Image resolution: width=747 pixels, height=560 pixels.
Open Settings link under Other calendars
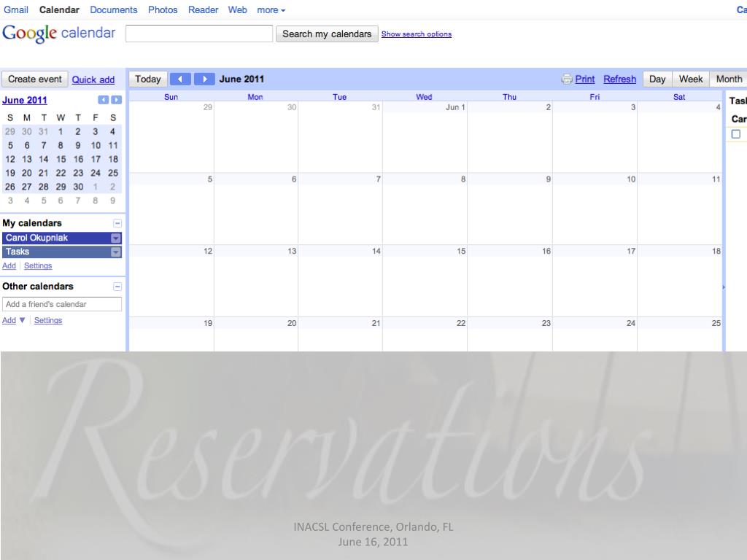pos(48,321)
